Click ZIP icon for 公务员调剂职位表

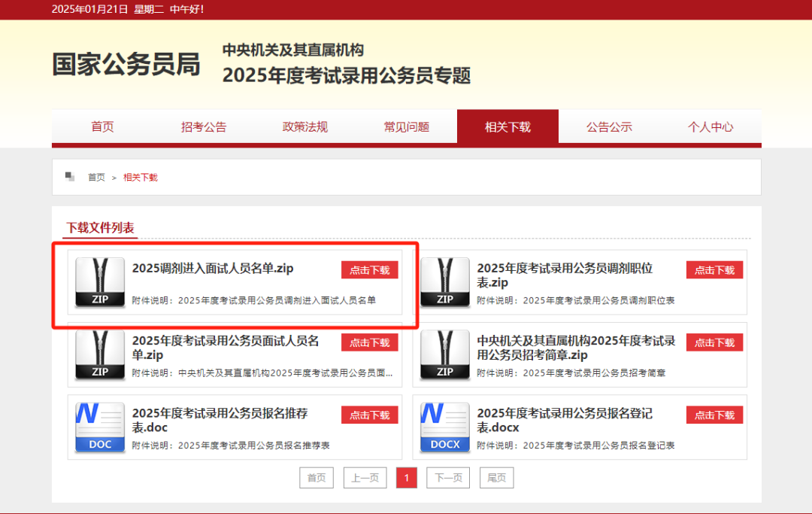click(445, 282)
